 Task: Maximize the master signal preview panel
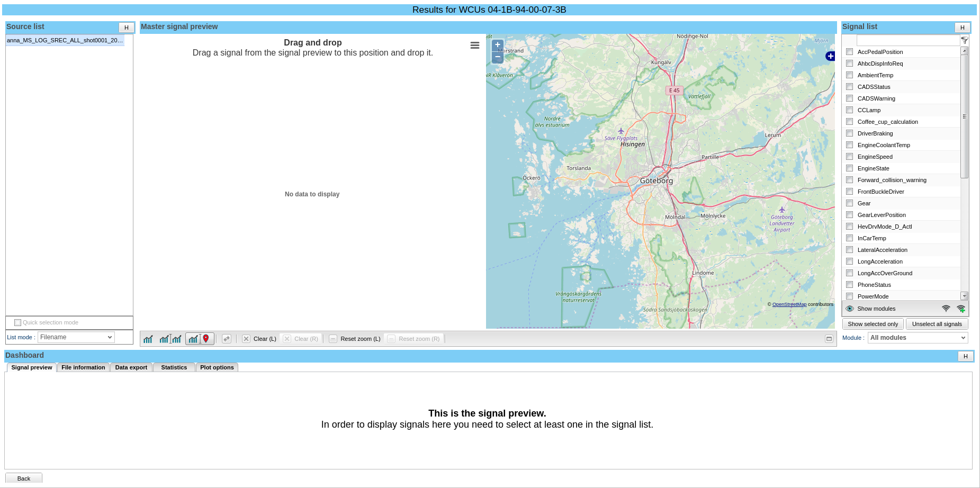[829, 339]
